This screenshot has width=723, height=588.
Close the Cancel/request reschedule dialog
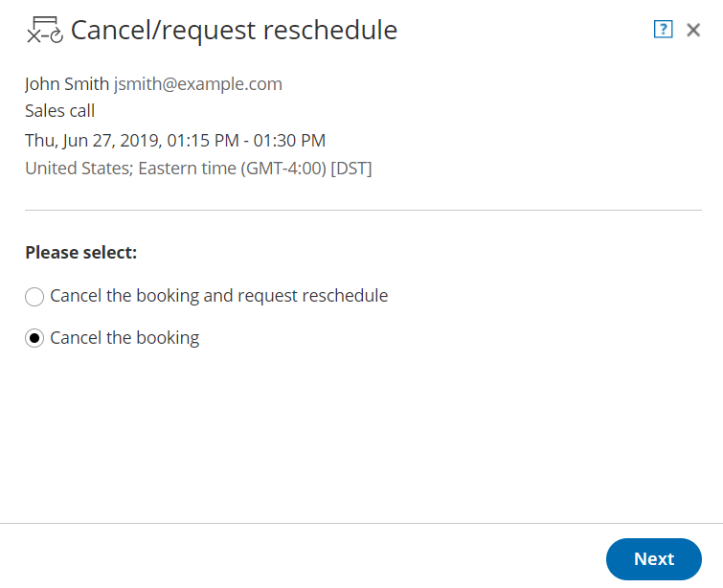(693, 31)
